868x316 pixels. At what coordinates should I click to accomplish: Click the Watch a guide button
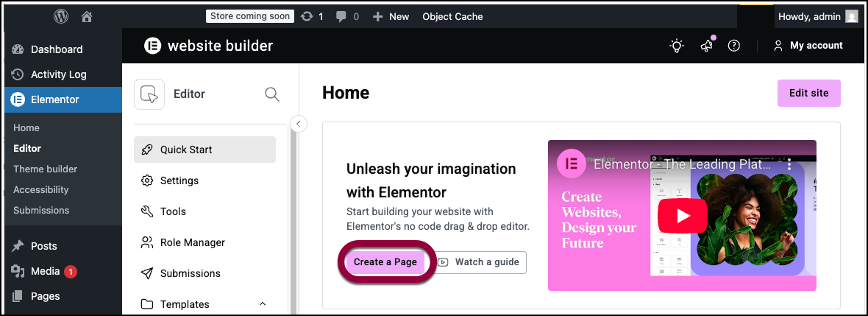[x=479, y=261]
